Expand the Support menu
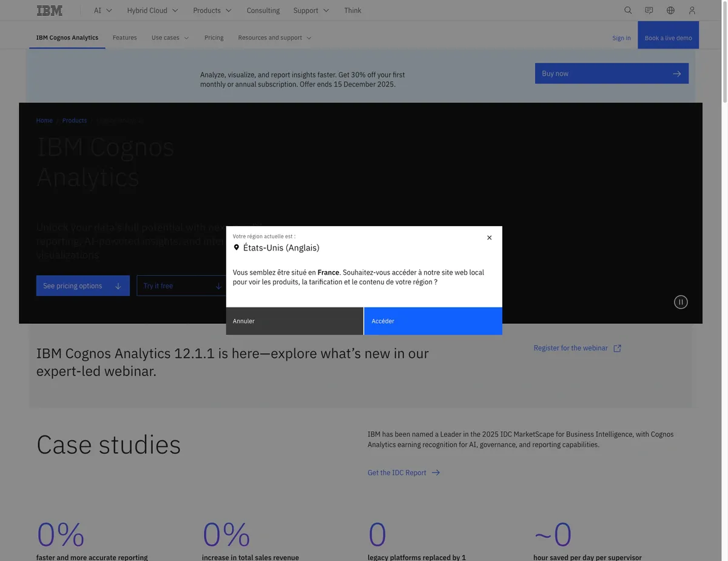Screen dimensions: 728x561 (311, 10)
